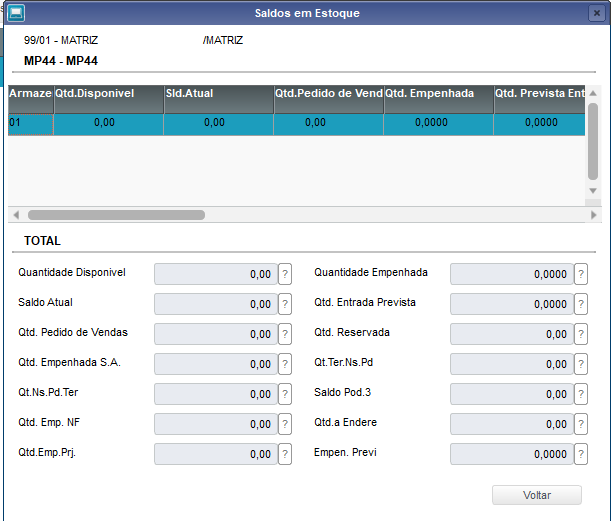This screenshot has width=611, height=521.
Task: Focus the Qtd. Pedido de Vendas field
Action: [x=216, y=334]
